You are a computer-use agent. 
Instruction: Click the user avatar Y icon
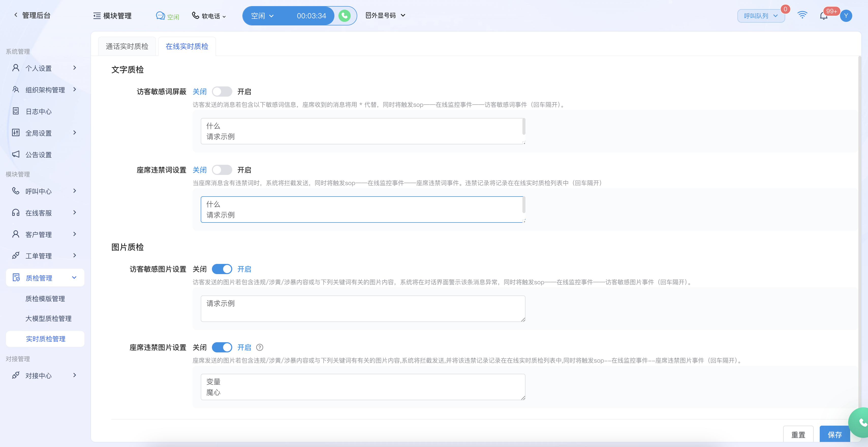[x=846, y=16]
